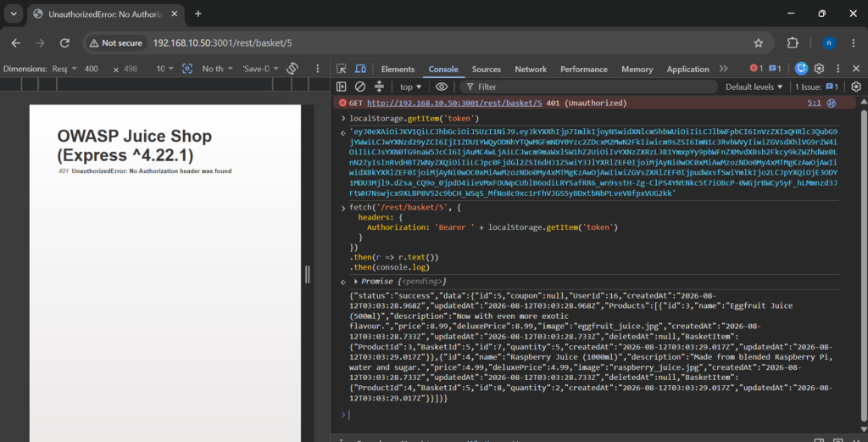Screen dimensions: 868x442
Task: Click the 401 UnauthorizedError message text
Action: 145,171
